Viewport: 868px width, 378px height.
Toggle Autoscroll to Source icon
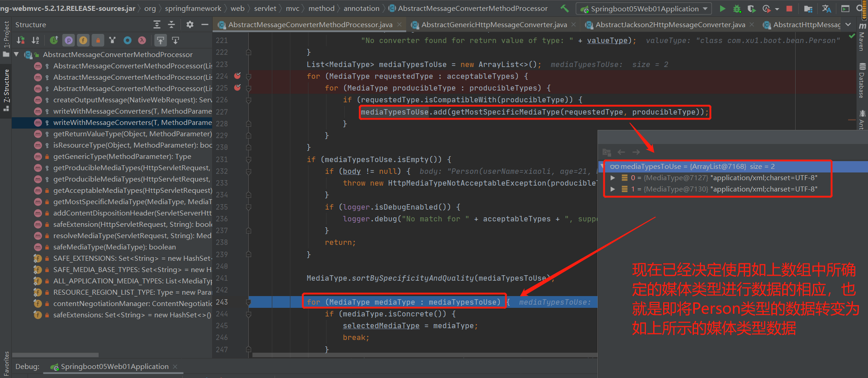(161, 40)
